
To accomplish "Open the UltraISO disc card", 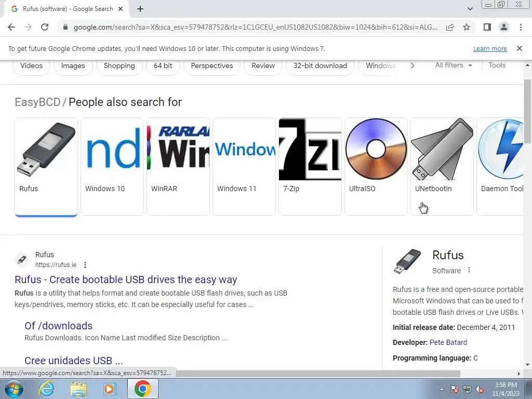I will click(x=376, y=167).
